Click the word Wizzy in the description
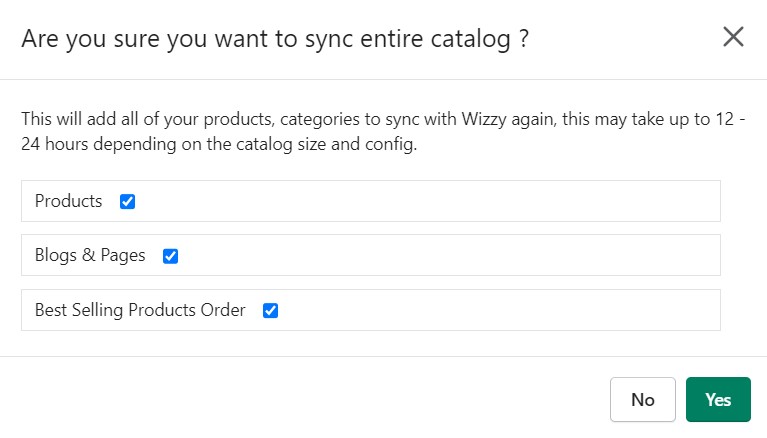The height and width of the screenshot is (438, 767). 484,119
